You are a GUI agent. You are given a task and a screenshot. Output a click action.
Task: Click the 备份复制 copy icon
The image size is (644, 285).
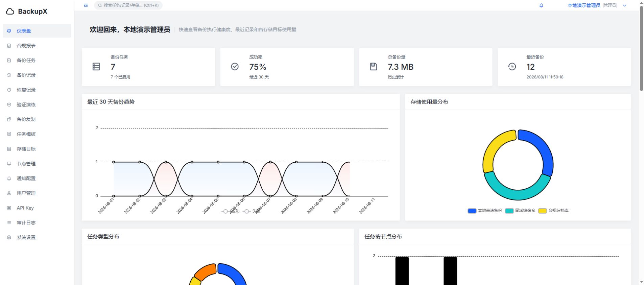[x=9, y=119]
